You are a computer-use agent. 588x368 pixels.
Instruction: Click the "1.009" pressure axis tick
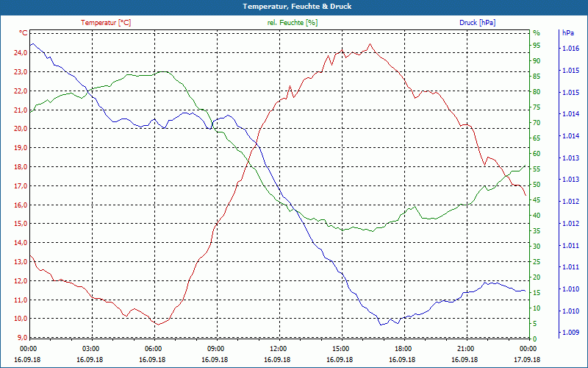coord(571,333)
